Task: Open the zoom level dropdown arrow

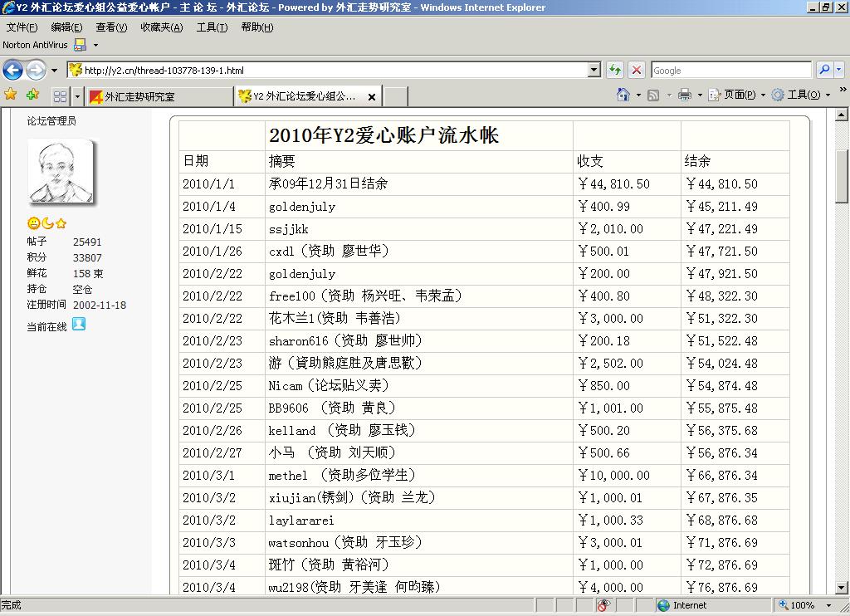Action: 828,605
